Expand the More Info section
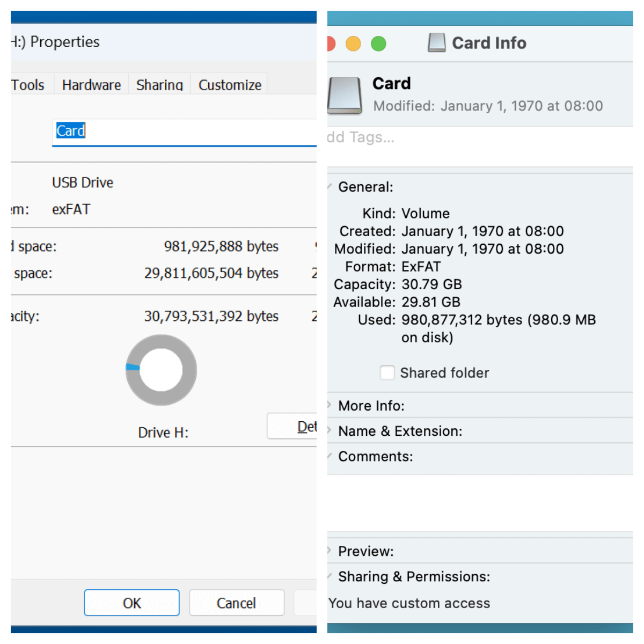The width and height of the screenshot is (644, 644). pos(329,406)
